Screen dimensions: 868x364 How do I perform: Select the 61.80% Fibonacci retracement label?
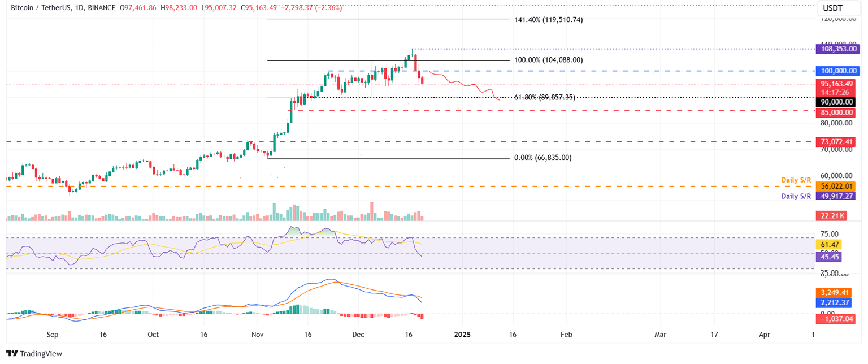click(x=544, y=97)
